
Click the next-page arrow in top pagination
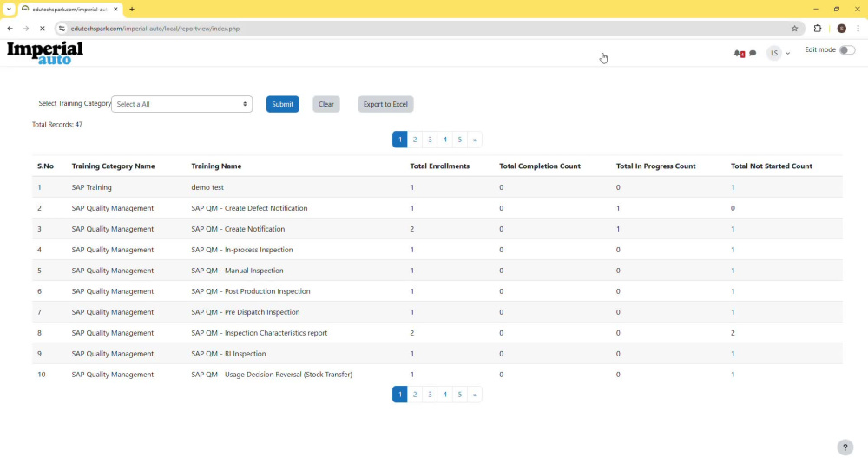point(475,140)
